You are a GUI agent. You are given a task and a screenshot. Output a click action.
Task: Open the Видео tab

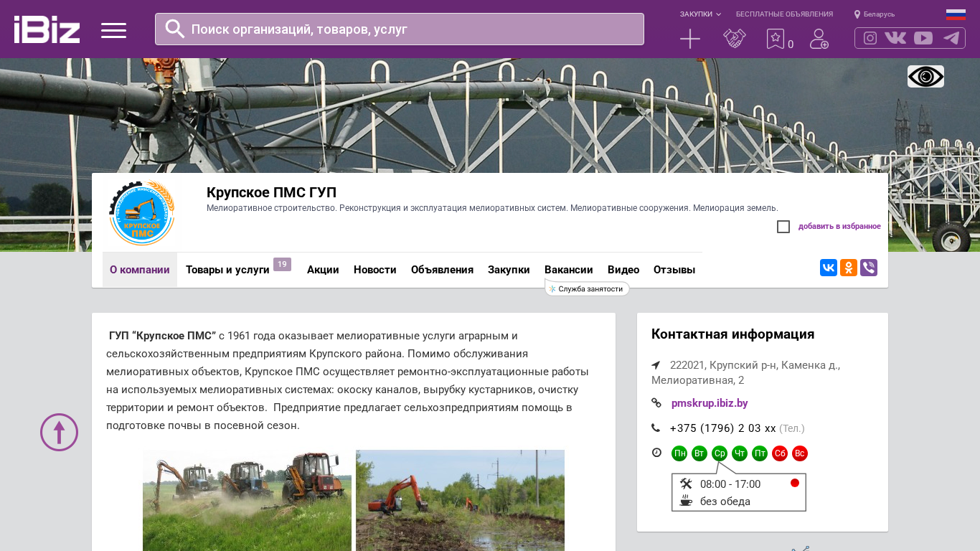pyautogui.click(x=623, y=270)
